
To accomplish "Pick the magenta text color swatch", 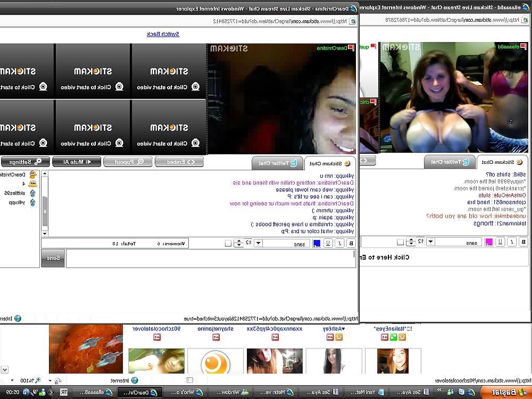I will pyautogui.click(x=489, y=242).
